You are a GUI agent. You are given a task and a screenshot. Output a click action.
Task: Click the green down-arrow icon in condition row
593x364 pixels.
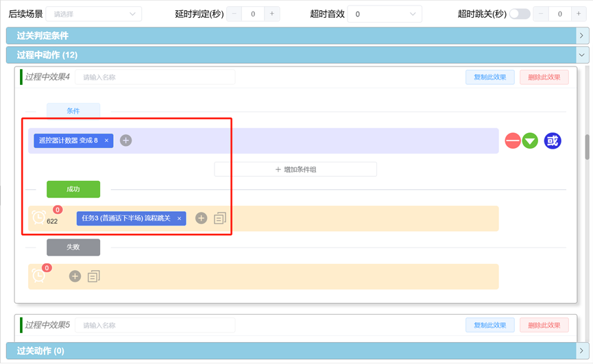530,141
